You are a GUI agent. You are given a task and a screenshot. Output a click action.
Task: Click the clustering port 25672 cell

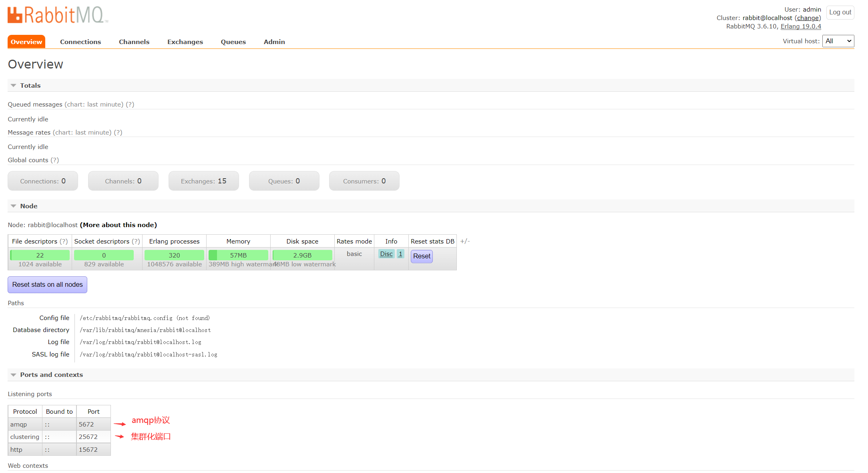[93, 437]
